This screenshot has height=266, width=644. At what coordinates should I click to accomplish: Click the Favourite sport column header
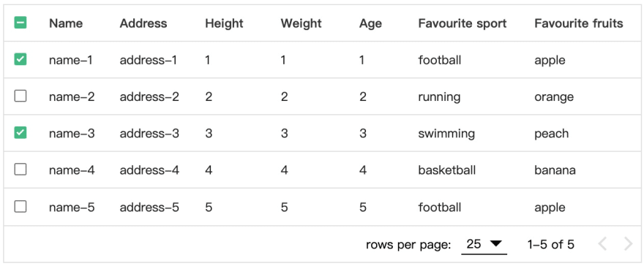[462, 23]
